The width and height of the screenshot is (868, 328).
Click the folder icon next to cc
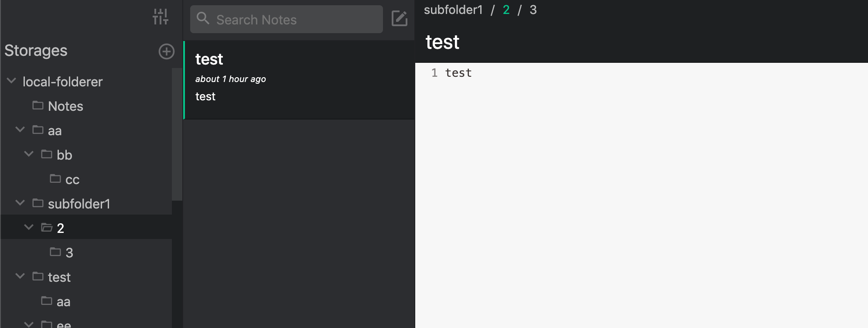(x=55, y=179)
